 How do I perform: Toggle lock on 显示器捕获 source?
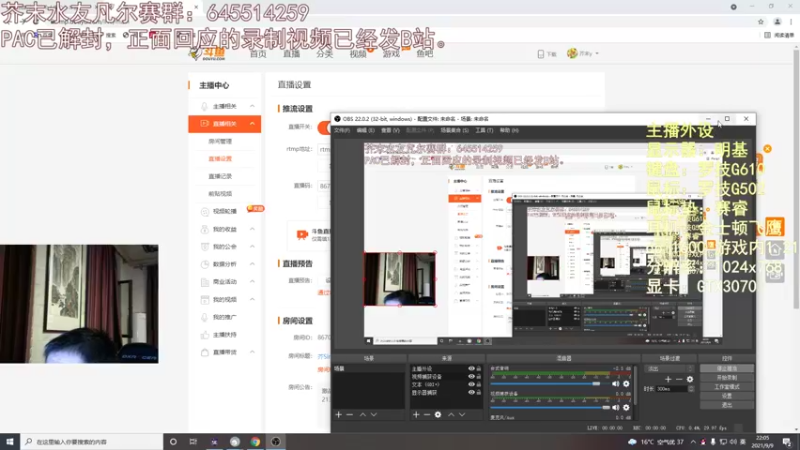pos(479,392)
